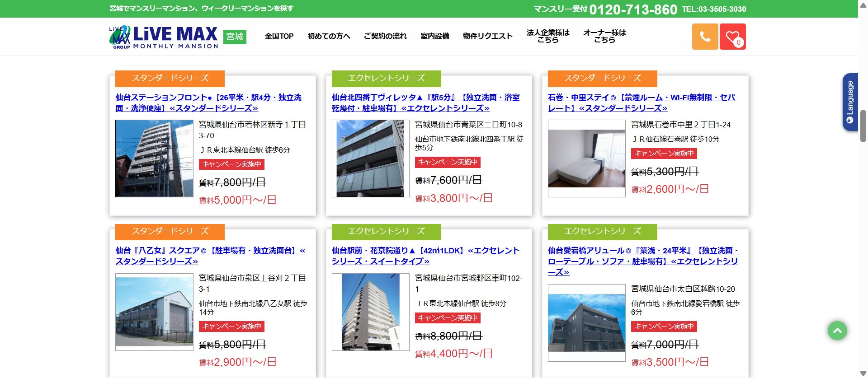The height and width of the screenshot is (378, 868).
Task: Call the 0120-713-860 toll-free number
Action: 633,9
